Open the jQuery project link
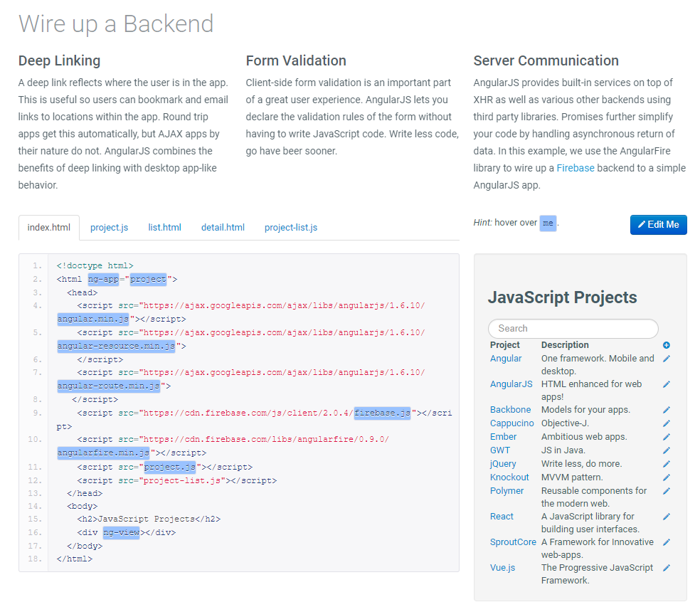 [503, 464]
